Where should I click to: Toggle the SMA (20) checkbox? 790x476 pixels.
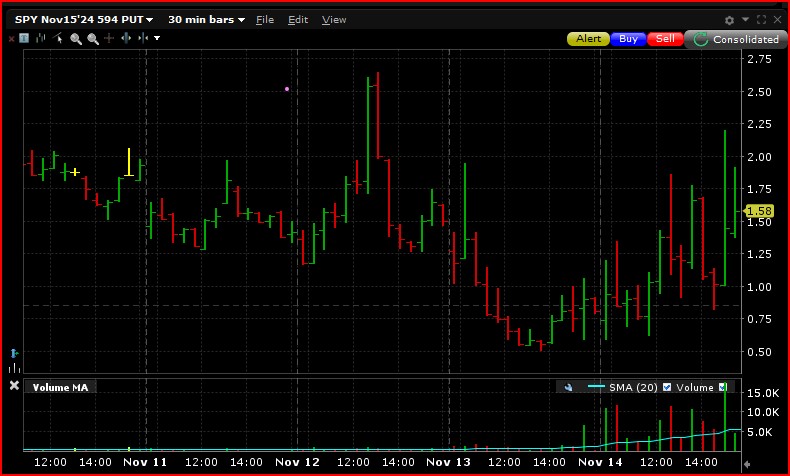tap(667, 387)
